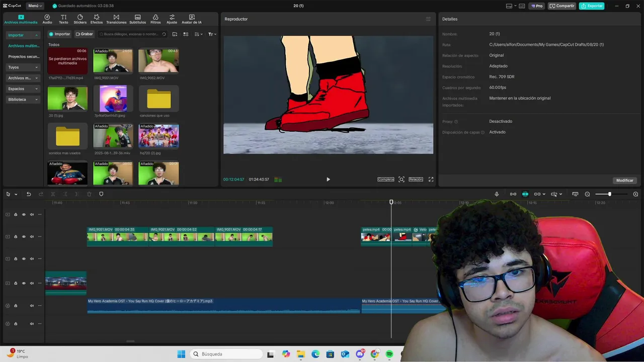Viewport: 644px width, 362px height.
Task: Mute the My Hero Academia audio track
Action: pyautogui.click(x=32, y=306)
